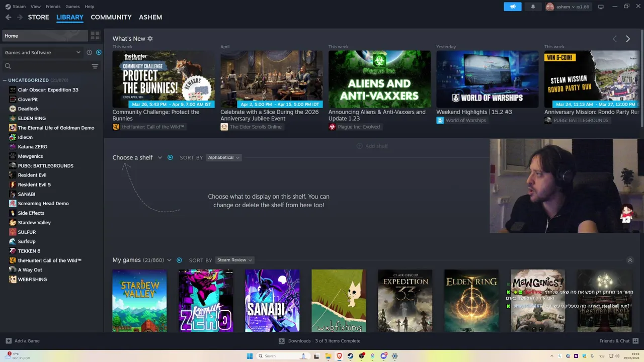Open Protect the Bunnies news thumbnail
The height and width of the screenshot is (362, 644).
[x=164, y=79]
